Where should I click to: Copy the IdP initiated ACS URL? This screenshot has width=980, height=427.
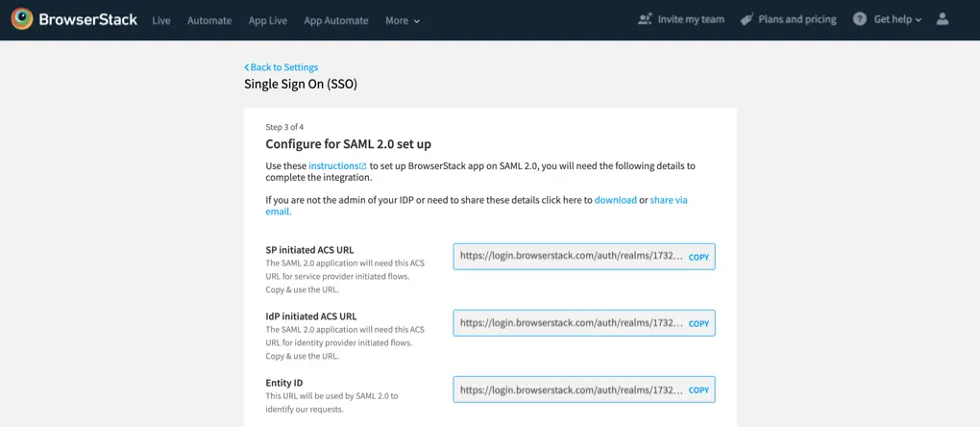(x=698, y=324)
